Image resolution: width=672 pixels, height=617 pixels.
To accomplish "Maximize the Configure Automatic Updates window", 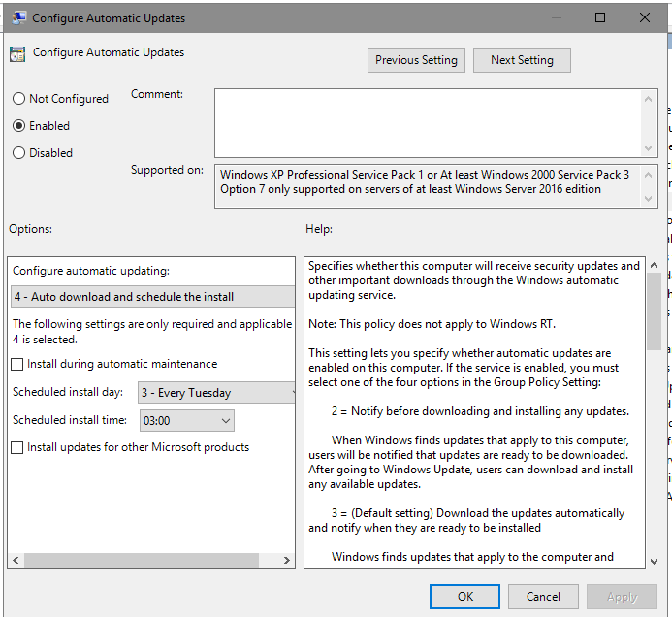I will [600, 17].
